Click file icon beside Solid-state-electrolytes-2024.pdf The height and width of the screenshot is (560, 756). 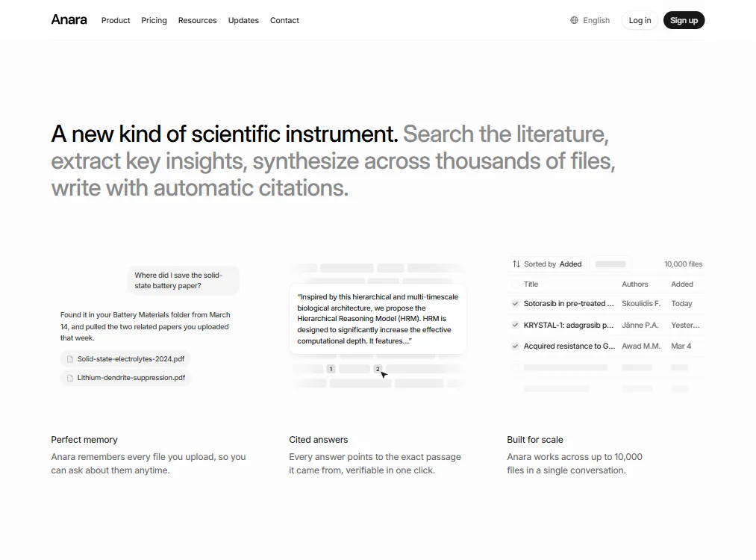70,359
